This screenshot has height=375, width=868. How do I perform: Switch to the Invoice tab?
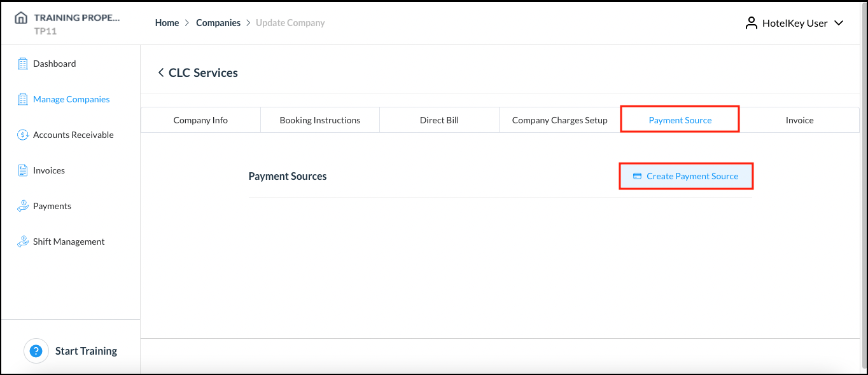point(799,119)
